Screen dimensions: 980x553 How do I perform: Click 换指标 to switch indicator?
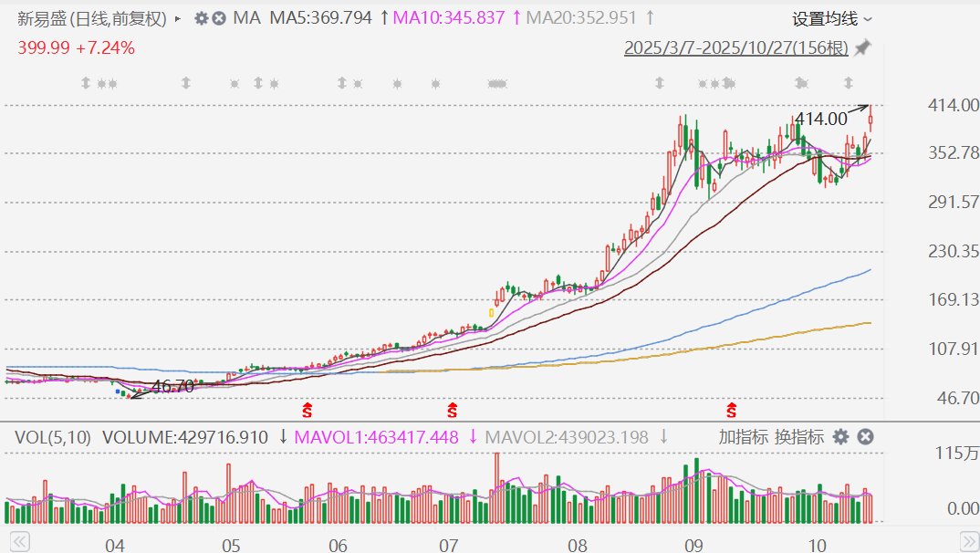(x=798, y=437)
